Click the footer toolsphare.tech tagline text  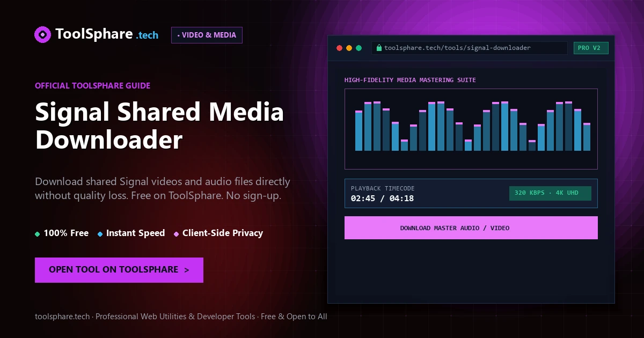(x=181, y=317)
